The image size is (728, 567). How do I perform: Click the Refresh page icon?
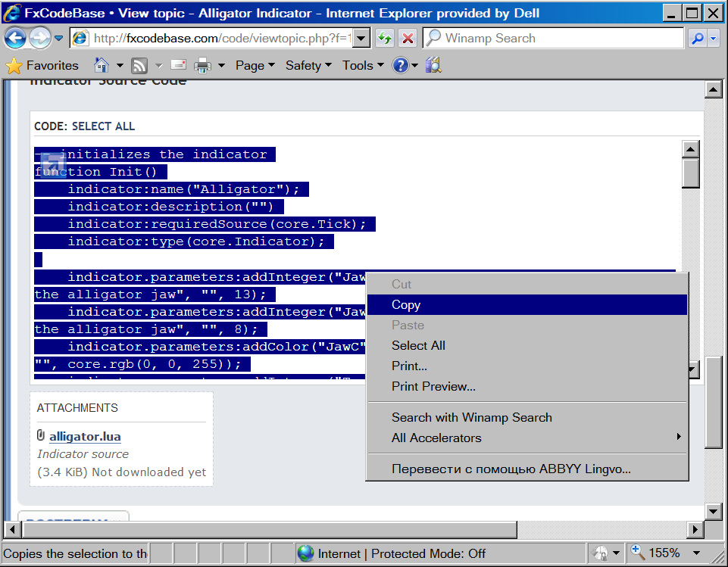point(385,38)
